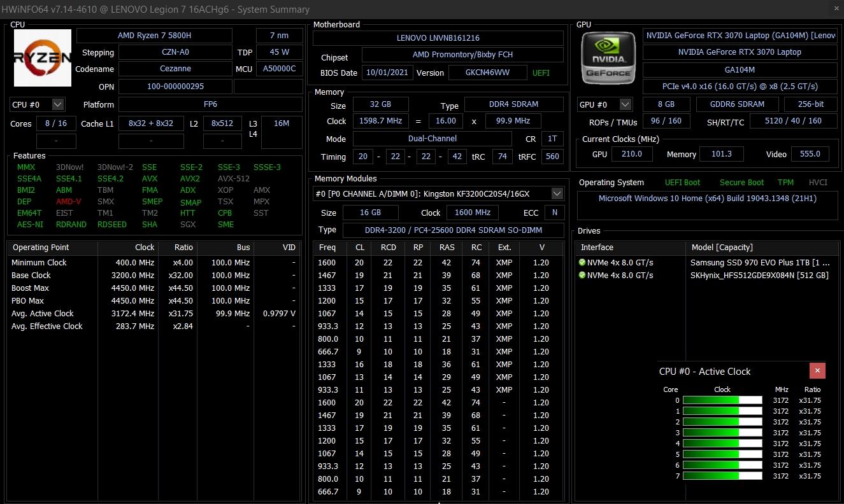The height and width of the screenshot is (504, 844).
Task: Click the GA104M GPU chip field
Action: (740, 70)
